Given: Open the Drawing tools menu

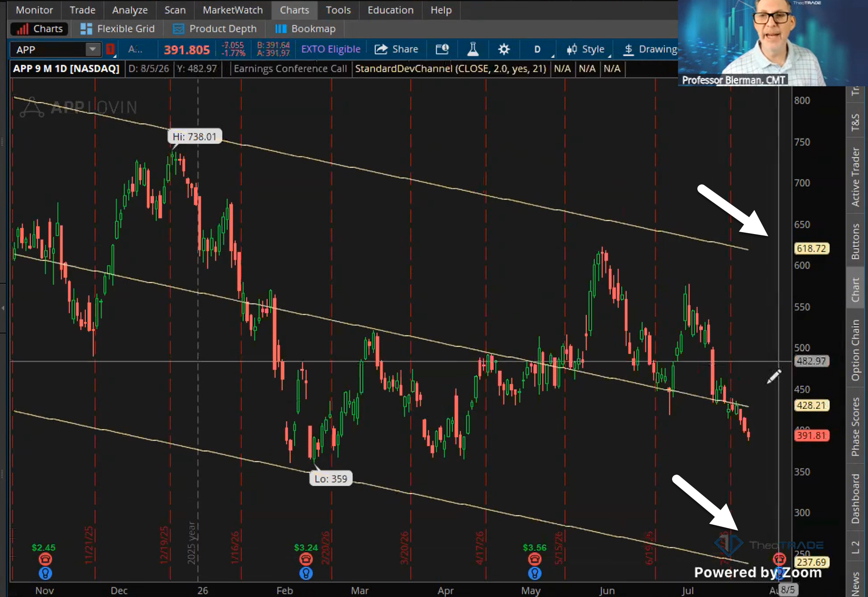Looking at the screenshot, I should point(650,49).
